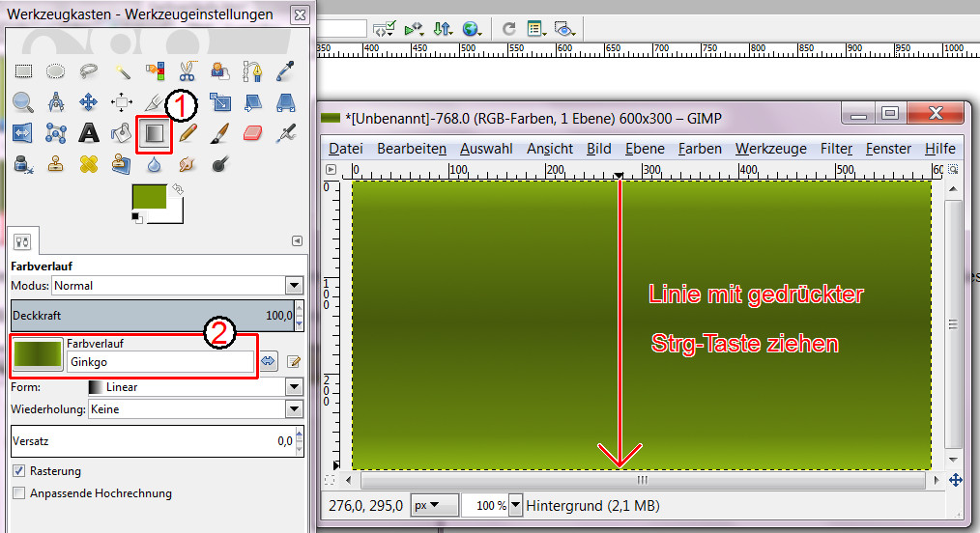Adjust the Deckkraft opacity slider

(152, 316)
